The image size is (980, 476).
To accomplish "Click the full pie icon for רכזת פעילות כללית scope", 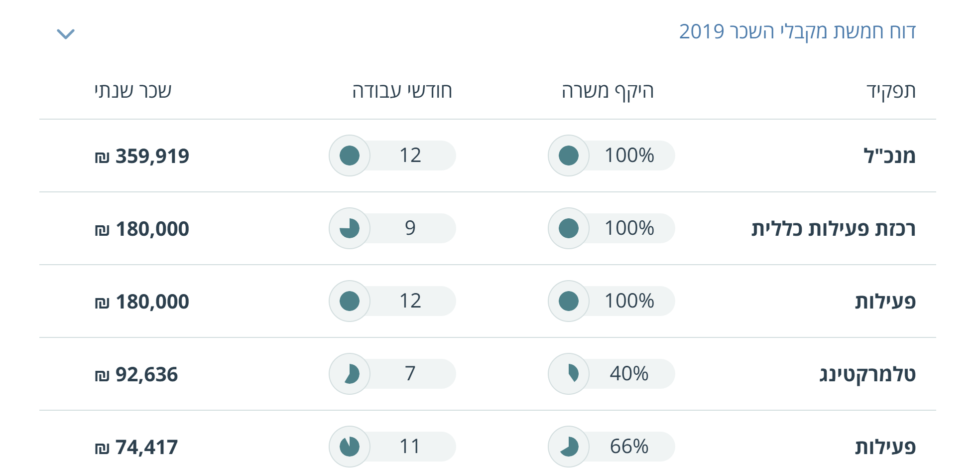I will pyautogui.click(x=568, y=228).
